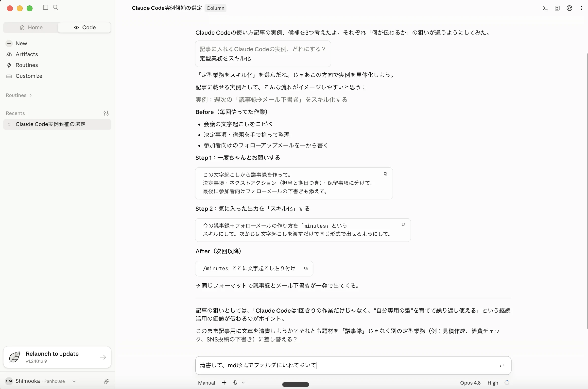Send the message with the return icon
This screenshot has width=588, height=389.
point(502,365)
